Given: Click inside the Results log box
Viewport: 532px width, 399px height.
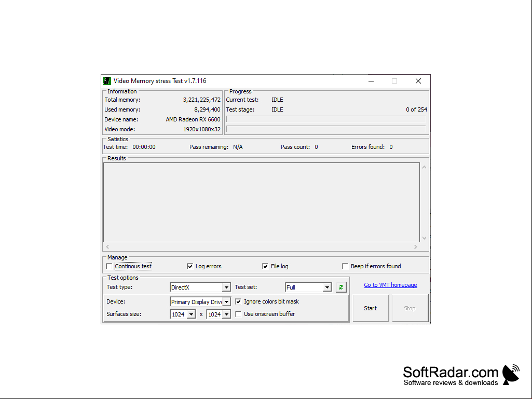Looking at the screenshot, I should coord(262,202).
